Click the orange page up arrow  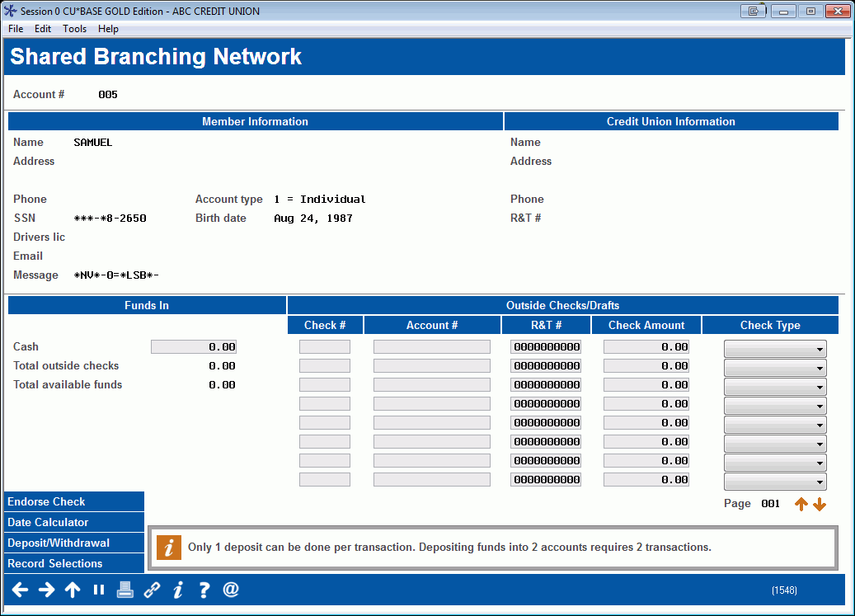click(x=801, y=504)
